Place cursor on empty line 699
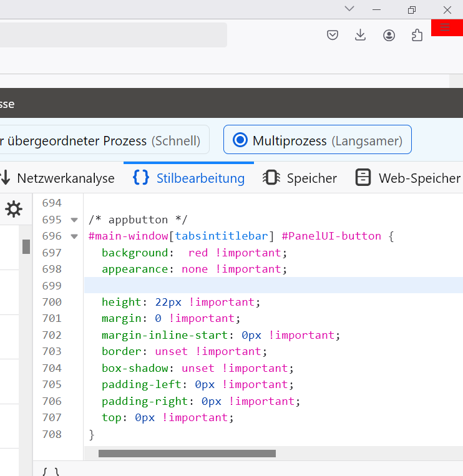 (250, 286)
